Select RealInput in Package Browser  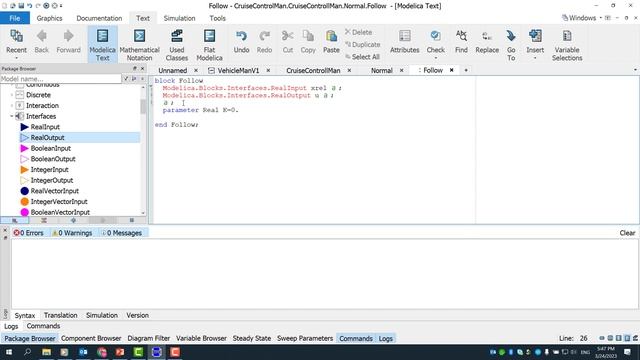tap(45, 127)
